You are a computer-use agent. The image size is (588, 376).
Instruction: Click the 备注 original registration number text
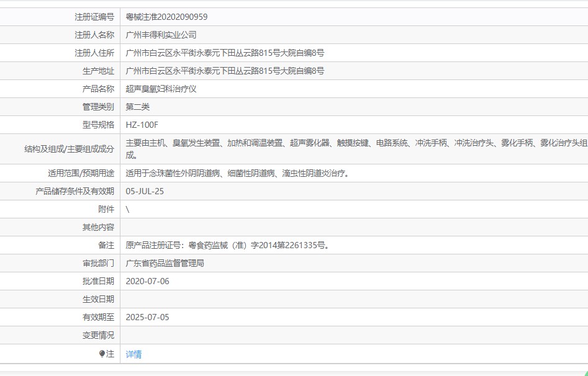(x=227, y=245)
